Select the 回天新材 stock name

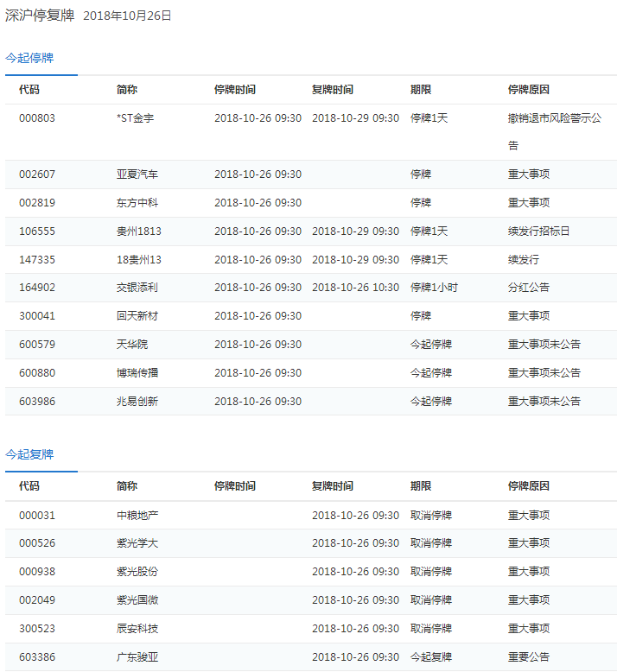coord(137,316)
